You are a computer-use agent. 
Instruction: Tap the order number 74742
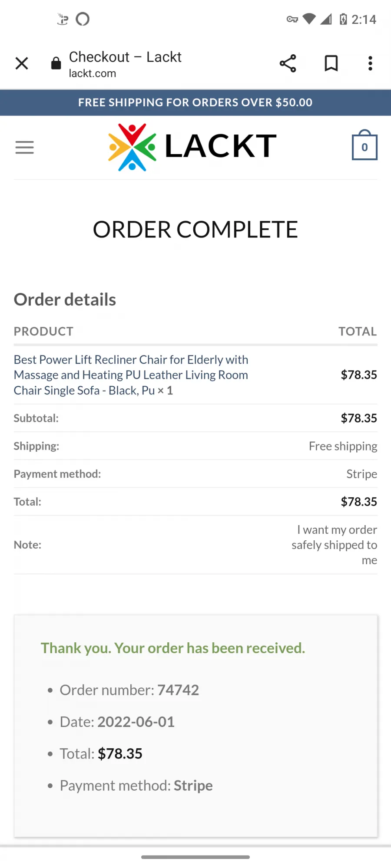[178, 690]
